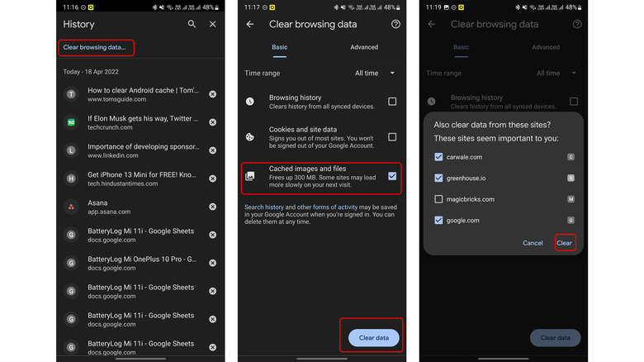Cancel the 'Also clear data' dialog
This screenshot has height=362, width=644.
[x=533, y=243]
